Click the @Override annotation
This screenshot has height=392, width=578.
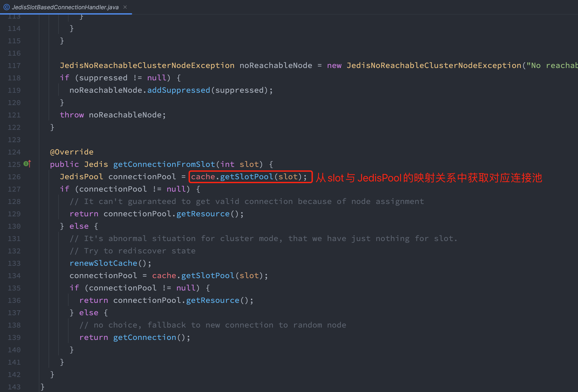click(x=72, y=152)
